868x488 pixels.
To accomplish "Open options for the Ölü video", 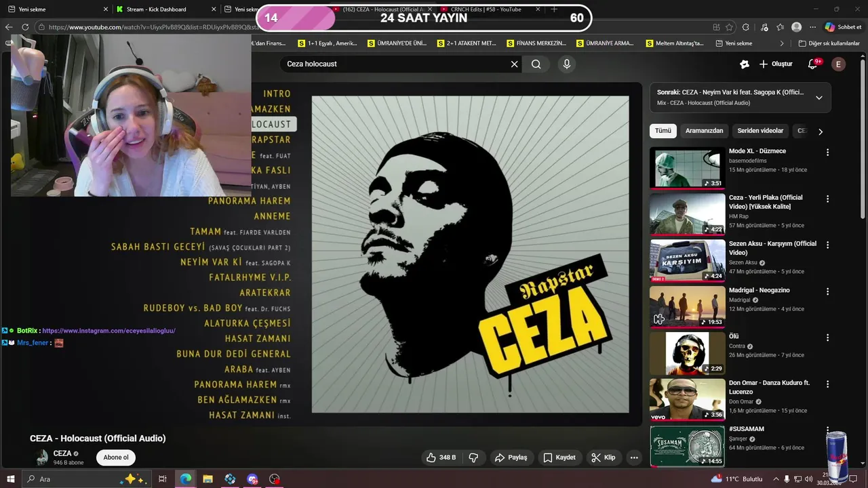I will click(x=827, y=338).
